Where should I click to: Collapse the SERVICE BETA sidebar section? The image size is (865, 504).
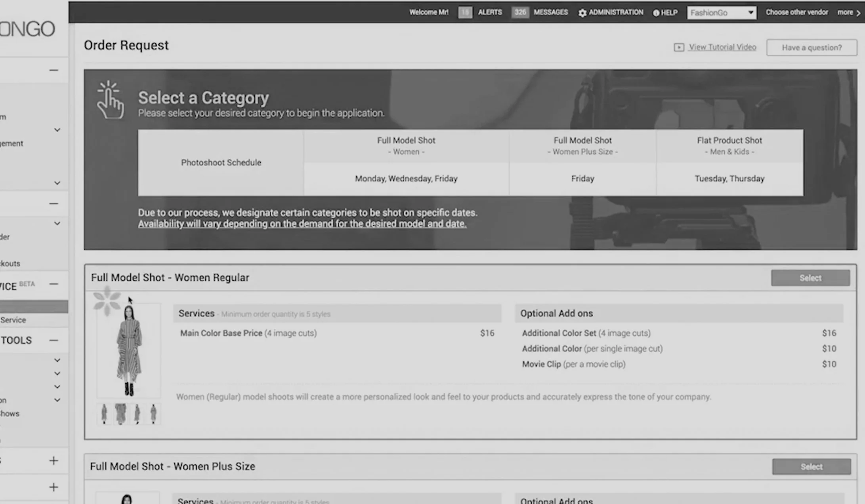(53, 284)
